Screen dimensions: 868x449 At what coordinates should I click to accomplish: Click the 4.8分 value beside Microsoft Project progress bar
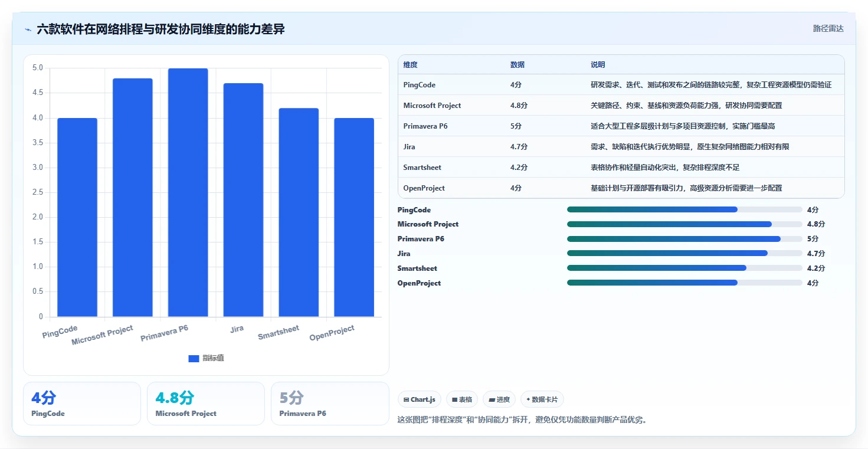(816, 224)
